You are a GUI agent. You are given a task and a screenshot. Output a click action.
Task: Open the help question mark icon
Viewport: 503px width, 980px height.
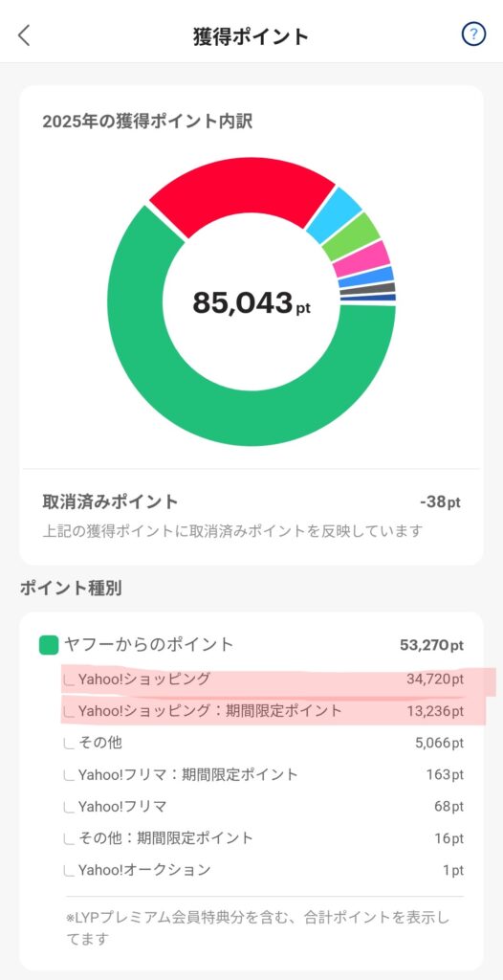point(473,35)
